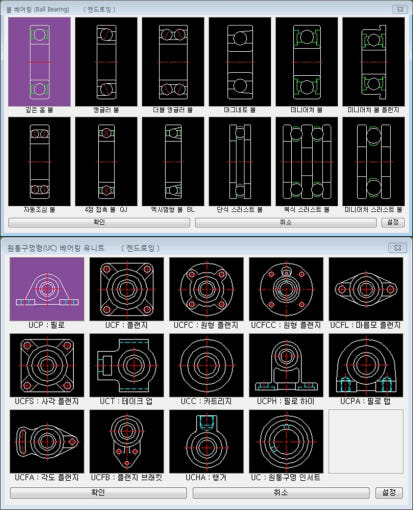Select the UCF flange unit thumbnail

[127, 289]
